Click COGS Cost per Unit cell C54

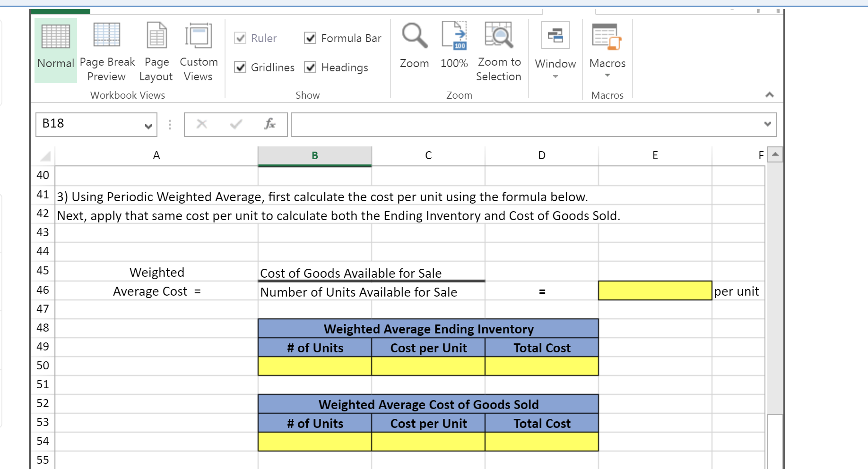428,442
